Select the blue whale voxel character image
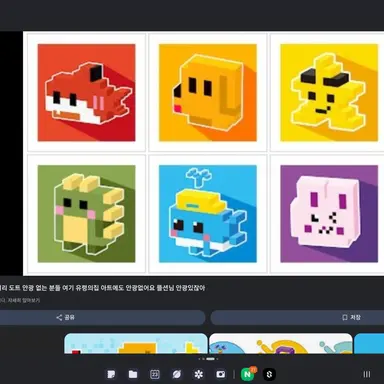 click(208, 214)
